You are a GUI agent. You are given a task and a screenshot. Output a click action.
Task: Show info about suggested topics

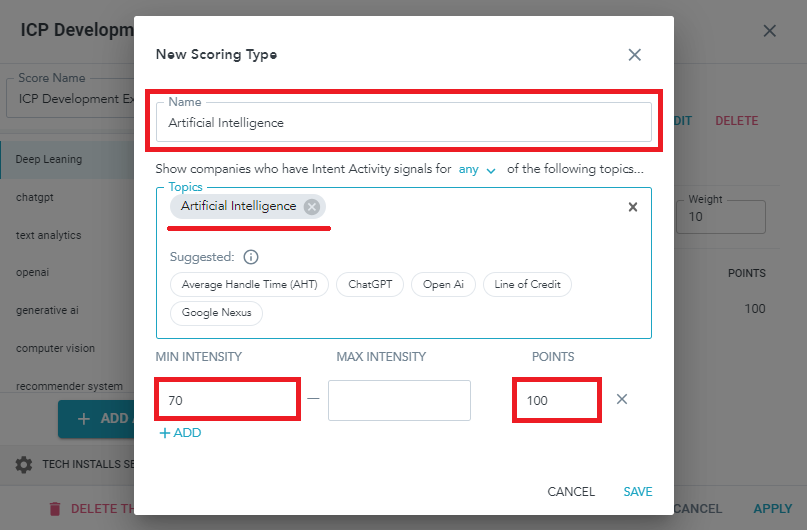251,257
